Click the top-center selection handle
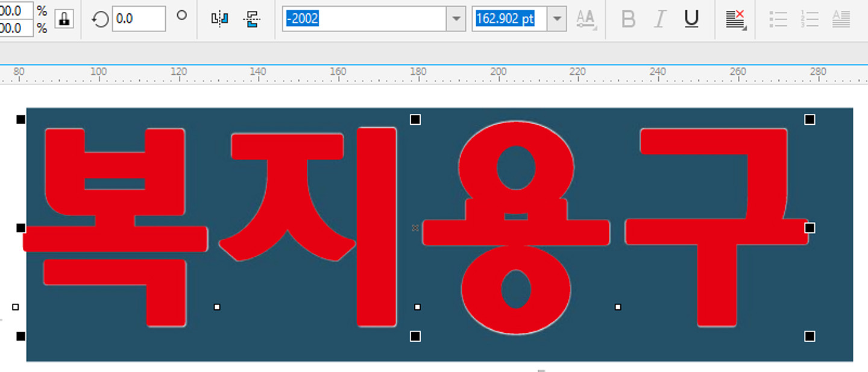 pos(415,119)
